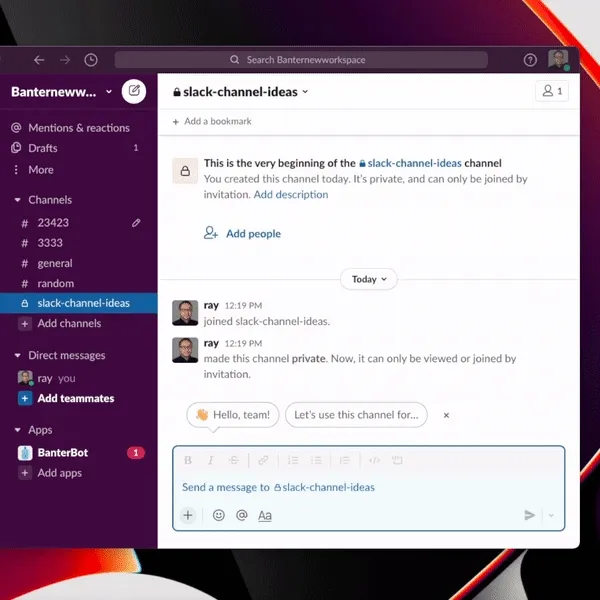
Task: Toggle bold formatting
Action: point(188,460)
